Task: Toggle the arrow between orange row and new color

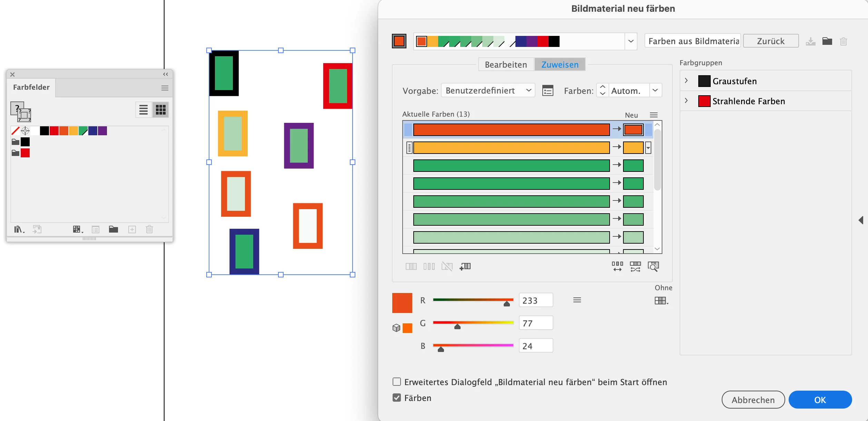Action: tap(617, 129)
